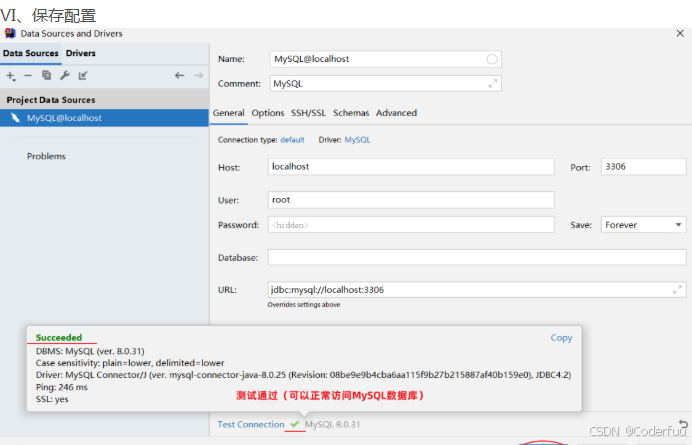692x445 pixels.
Task: Click the Test Connection link
Action: tap(251, 424)
